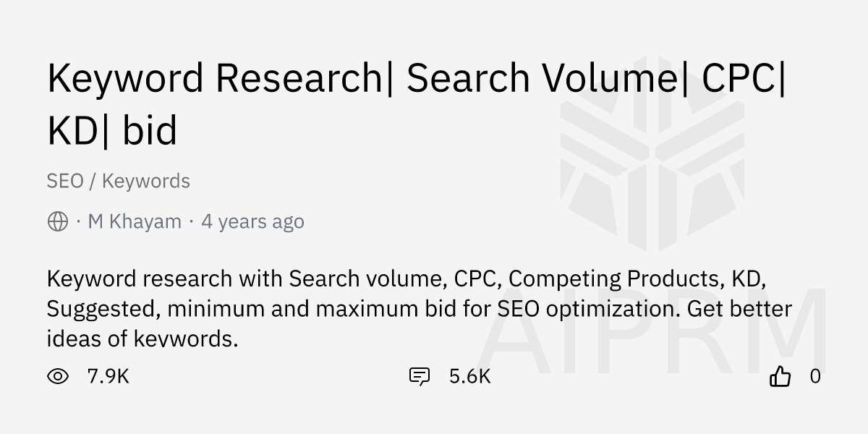This screenshot has width=868, height=434.
Task: Click the 0 likes count
Action: 815,376
